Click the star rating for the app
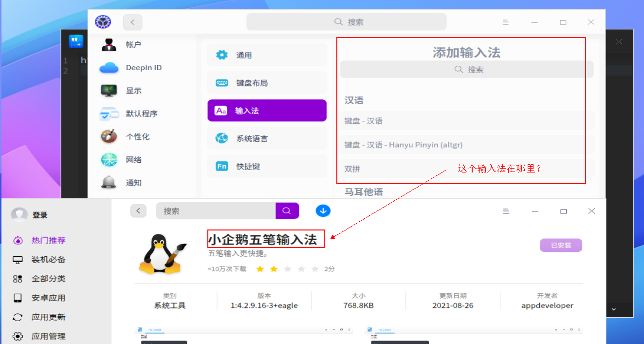644x344 pixels. click(x=287, y=269)
